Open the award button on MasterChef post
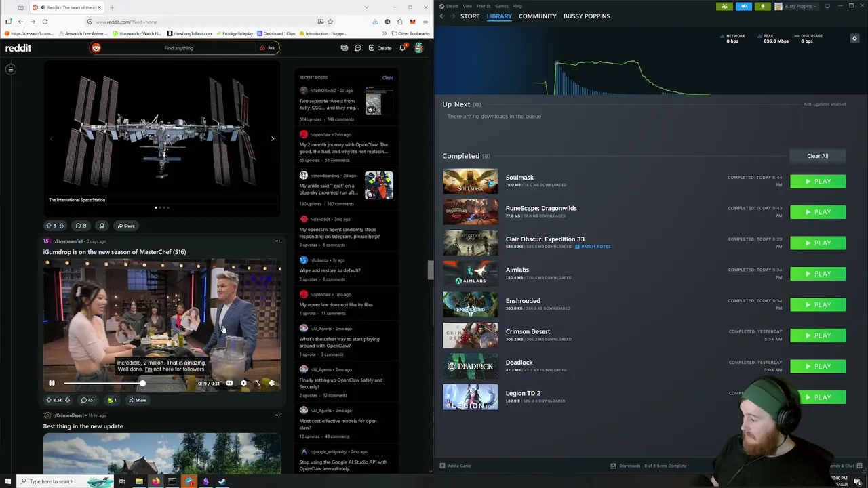The width and height of the screenshot is (868, 488). click(x=112, y=400)
